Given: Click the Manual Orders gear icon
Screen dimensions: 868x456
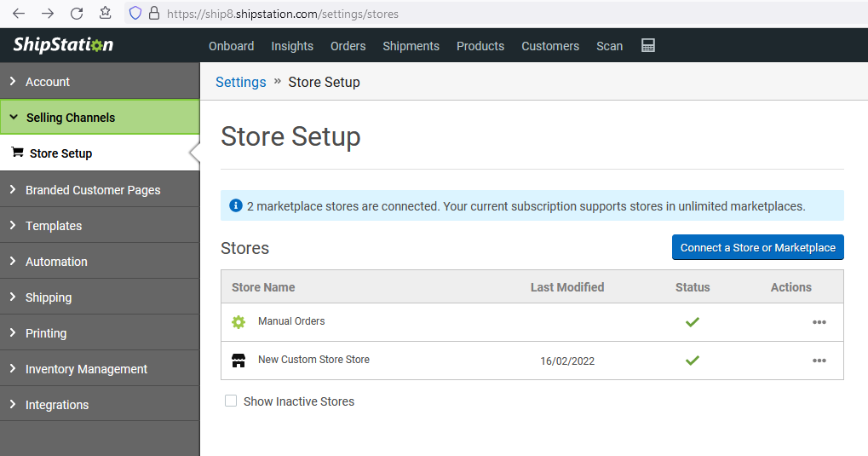Looking at the screenshot, I should pos(239,322).
